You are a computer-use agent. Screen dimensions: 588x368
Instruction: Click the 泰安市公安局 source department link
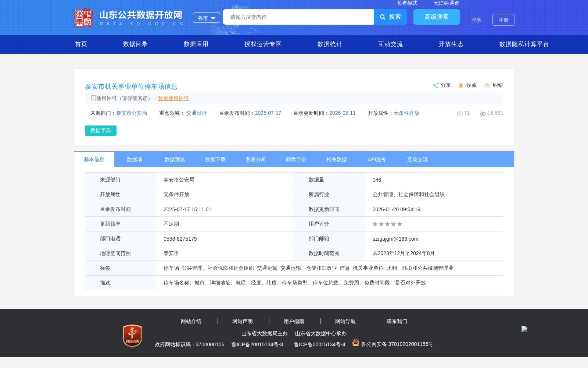pos(132,113)
